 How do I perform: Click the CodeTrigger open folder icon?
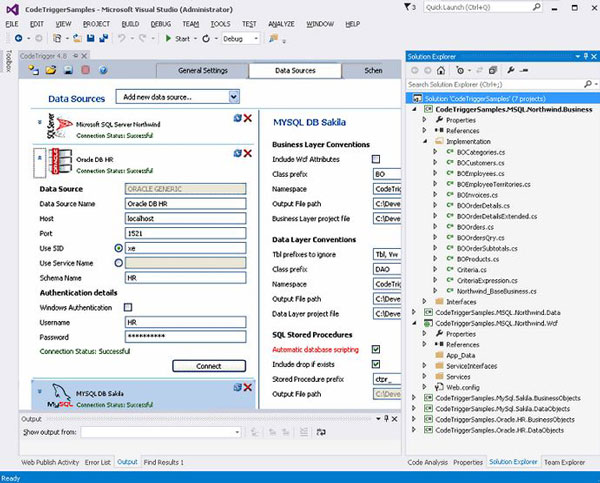tap(49, 71)
